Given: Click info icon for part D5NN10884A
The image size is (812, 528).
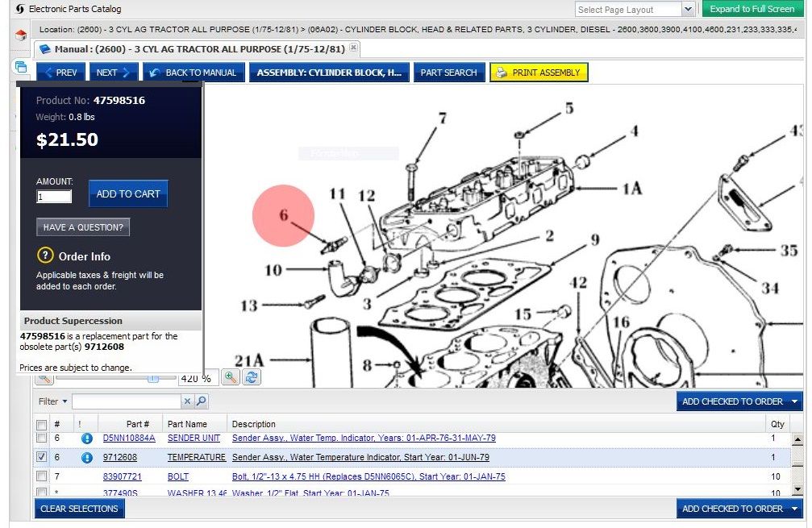Looking at the screenshot, I should (87, 439).
